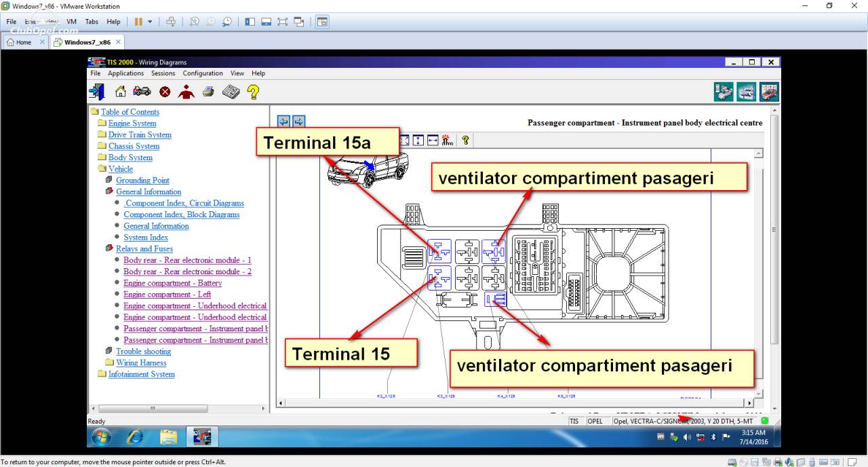Open Body rear - Rear electronic module - 2

point(187,272)
